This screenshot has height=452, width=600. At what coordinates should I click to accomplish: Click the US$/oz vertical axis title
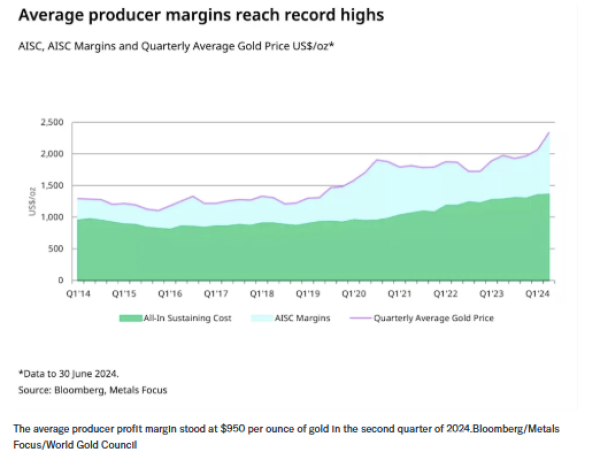(x=32, y=201)
